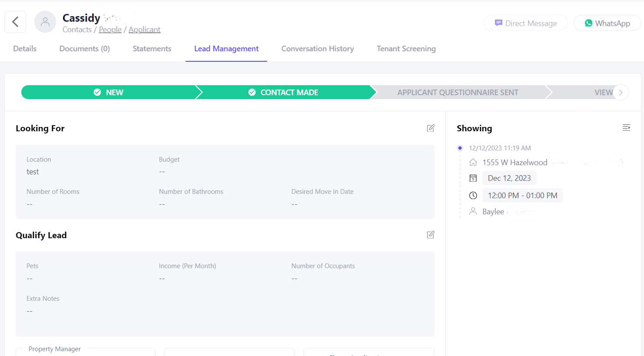Open the Statements tab

(x=152, y=49)
